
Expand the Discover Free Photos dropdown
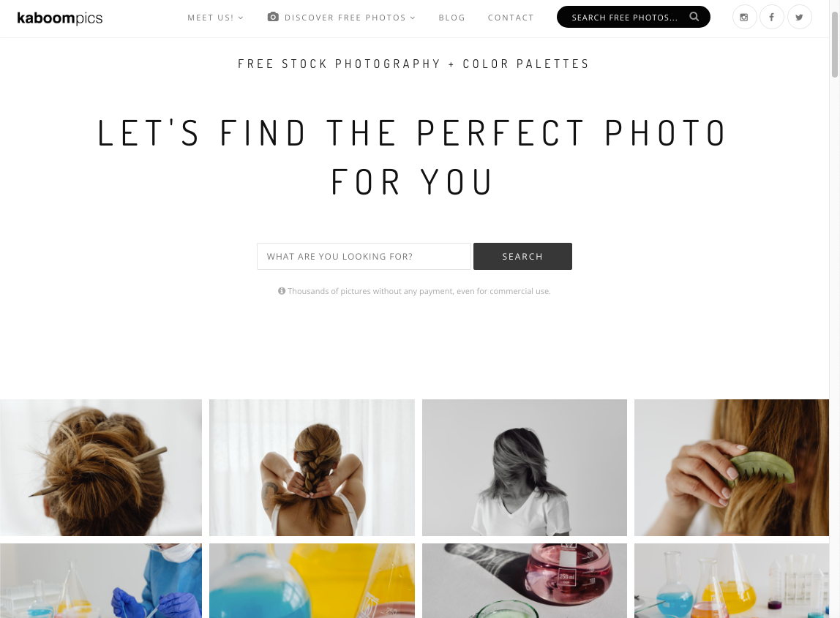(x=350, y=18)
